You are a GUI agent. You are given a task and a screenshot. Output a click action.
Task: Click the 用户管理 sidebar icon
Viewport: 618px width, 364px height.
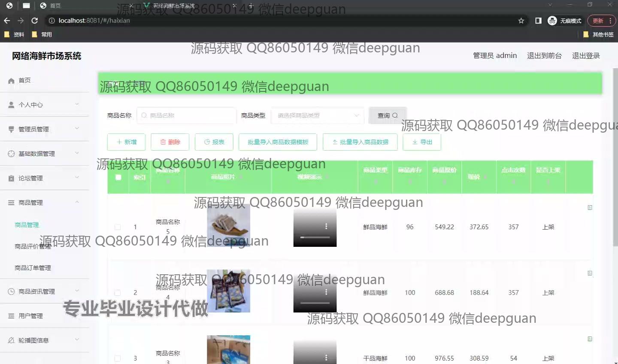click(11, 316)
